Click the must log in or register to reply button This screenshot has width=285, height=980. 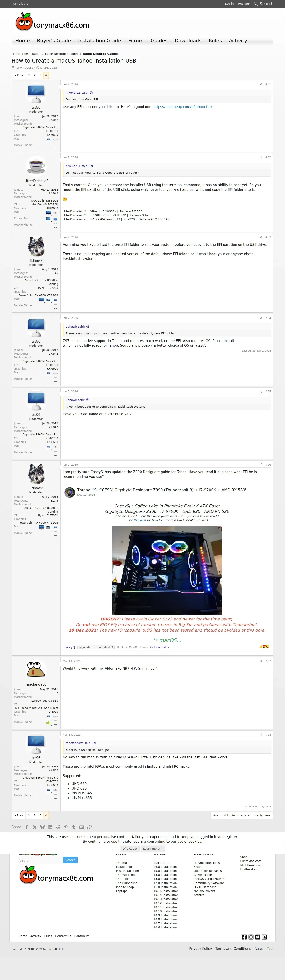242,815
